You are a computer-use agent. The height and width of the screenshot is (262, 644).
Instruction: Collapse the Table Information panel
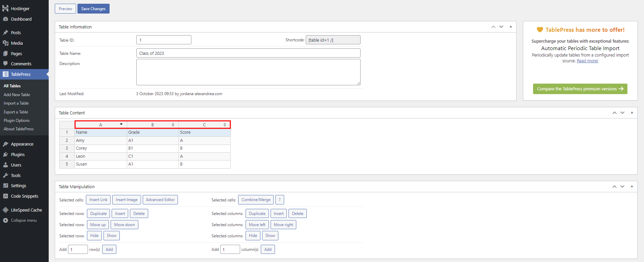[511, 27]
